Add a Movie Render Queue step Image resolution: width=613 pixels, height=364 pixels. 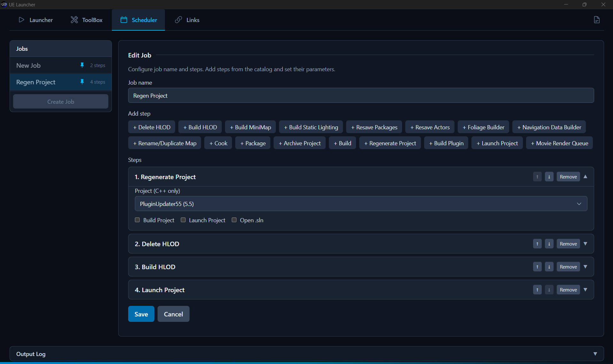(x=559, y=143)
